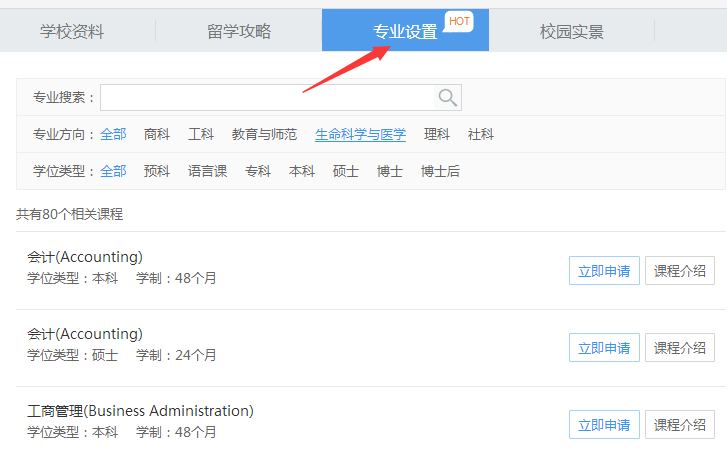Open 课程介绍 for 硕士 Accounting course
Screen dimensions: 727x453
(680, 347)
